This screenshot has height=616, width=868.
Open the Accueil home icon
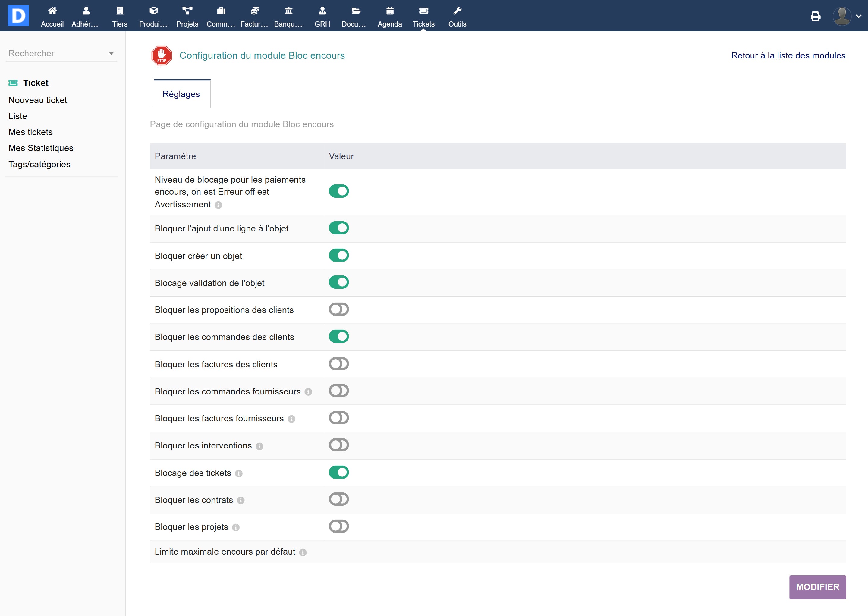pyautogui.click(x=52, y=11)
